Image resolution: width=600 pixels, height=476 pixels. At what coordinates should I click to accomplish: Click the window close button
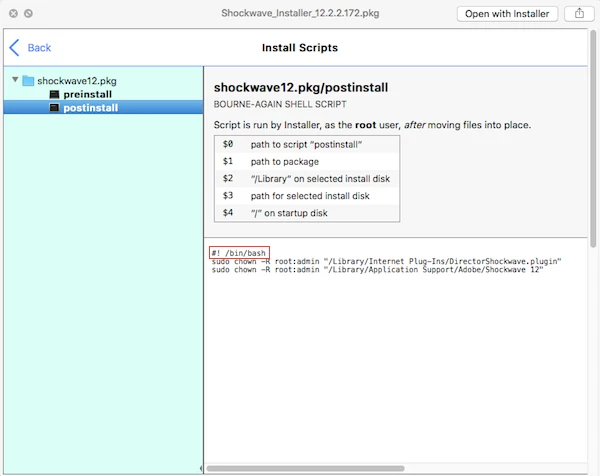coord(13,13)
